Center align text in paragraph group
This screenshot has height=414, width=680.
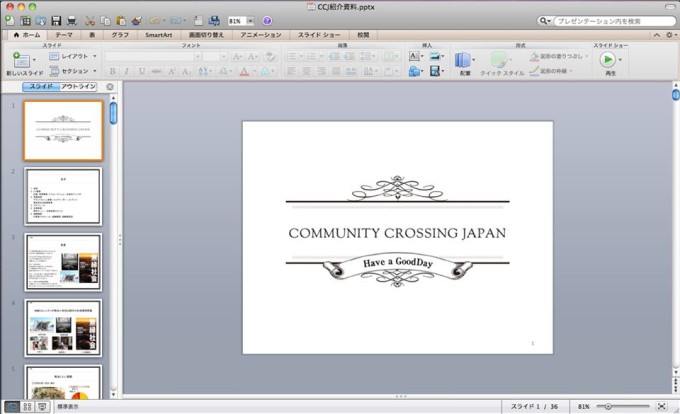pyautogui.click(x=306, y=71)
